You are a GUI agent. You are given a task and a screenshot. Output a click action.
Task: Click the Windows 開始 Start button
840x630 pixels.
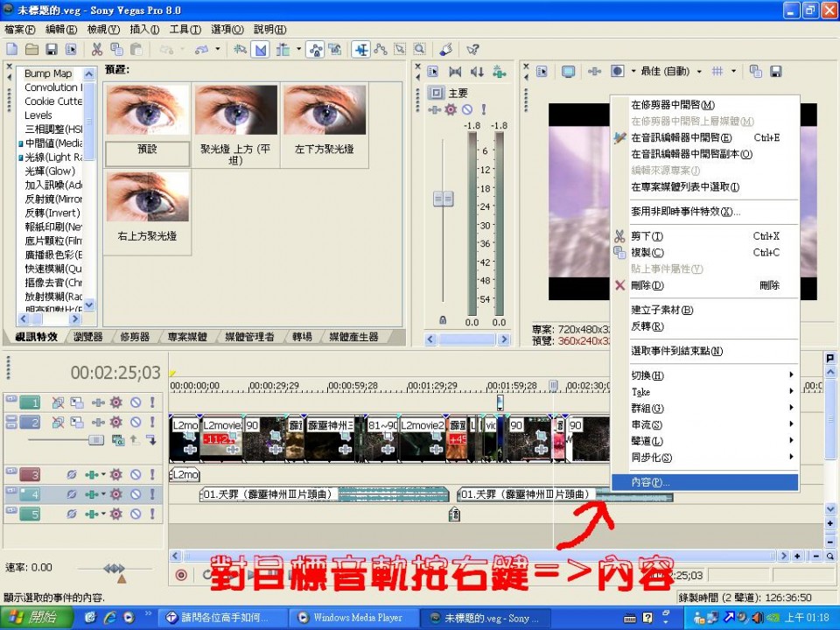pyautogui.click(x=37, y=617)
